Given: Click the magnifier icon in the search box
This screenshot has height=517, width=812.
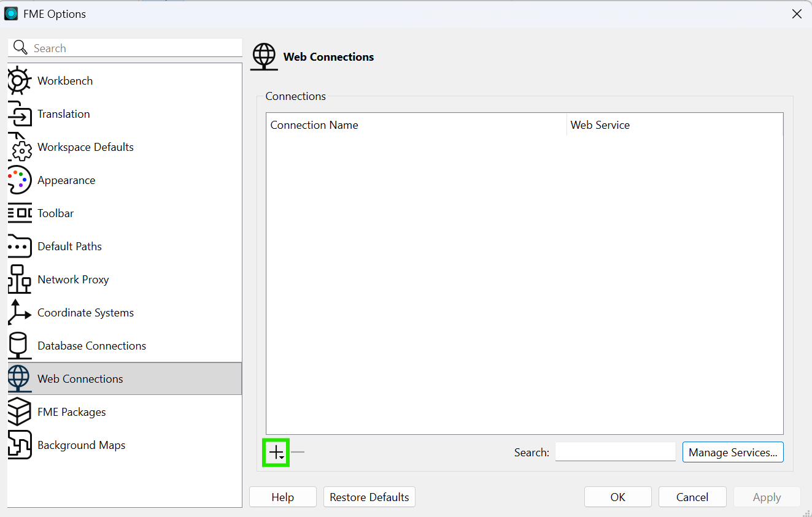Looking at the screenshot, I should point(20,48).
